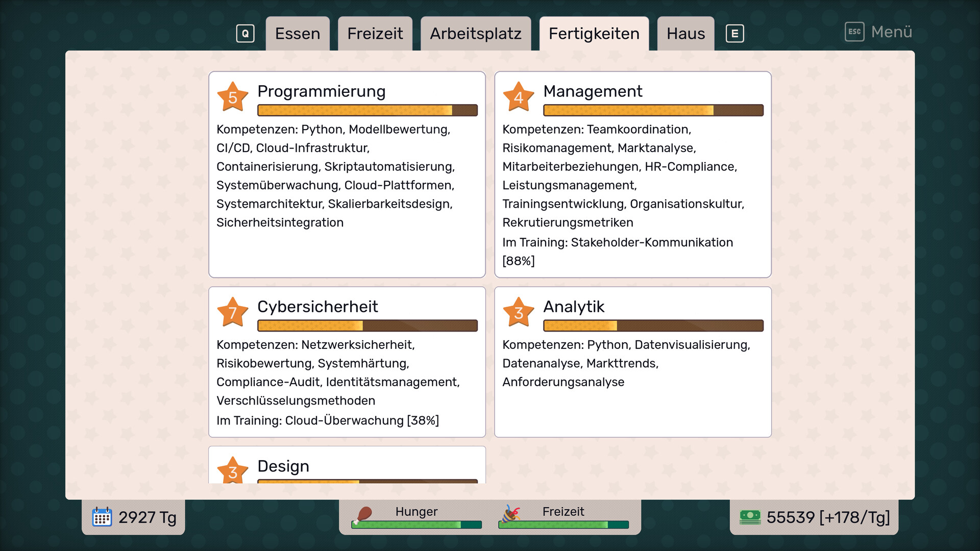980x551 pixels.
Task: Go to the Haus tab
Action: (x=685, y=34)
